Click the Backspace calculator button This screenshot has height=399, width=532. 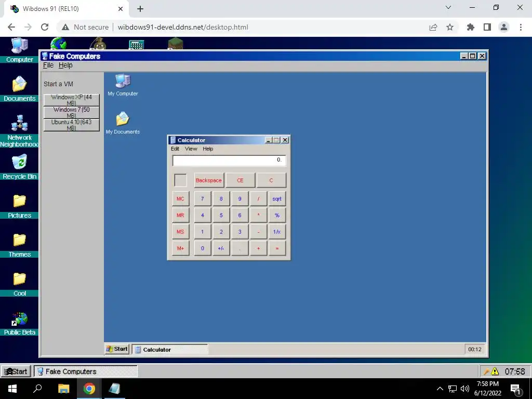[209, 180]
